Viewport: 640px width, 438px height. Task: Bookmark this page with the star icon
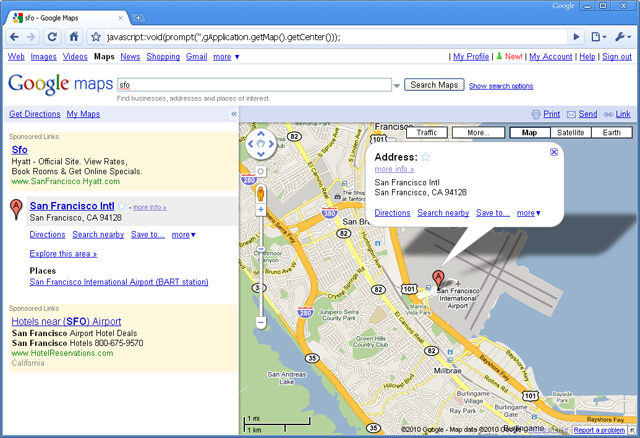96,37
